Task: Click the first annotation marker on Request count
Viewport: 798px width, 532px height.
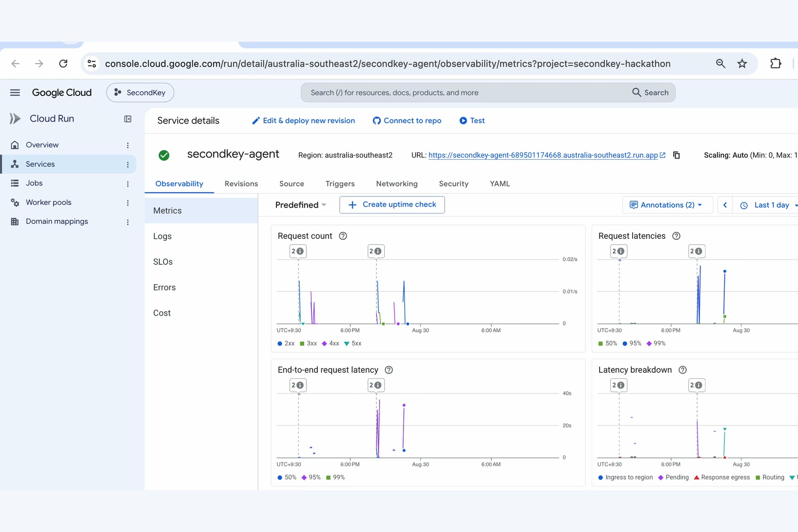Action: pyautogui.click(x=298, y=251)
